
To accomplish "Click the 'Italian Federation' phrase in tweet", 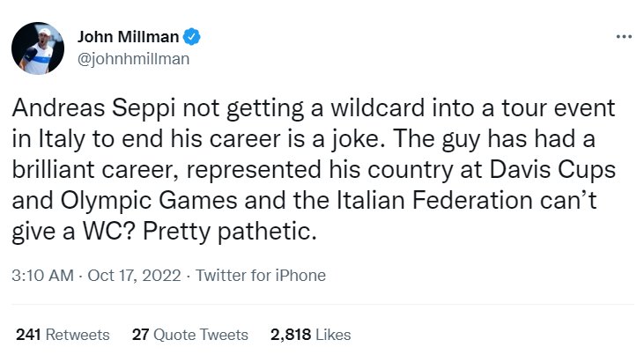I will click(x=435, y=201).
